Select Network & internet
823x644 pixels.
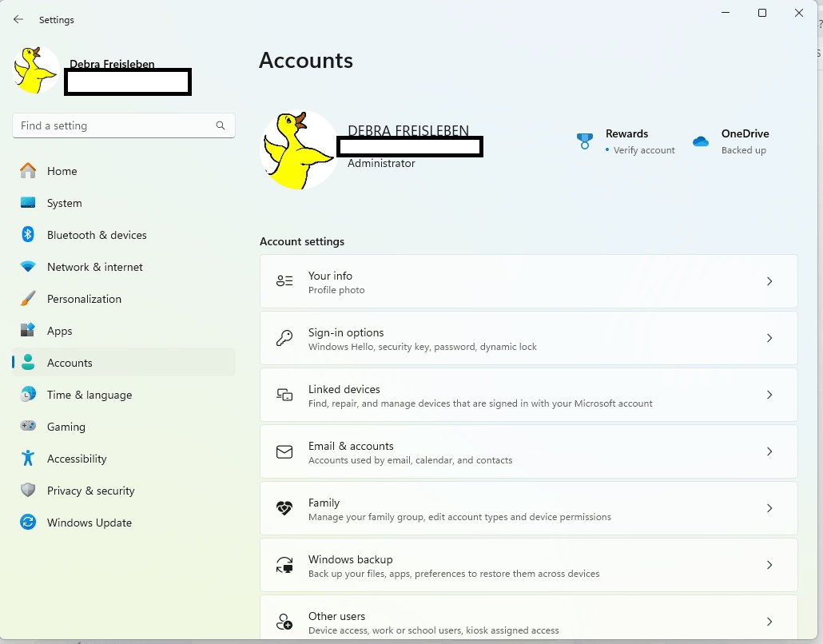[x=123, y=267]
